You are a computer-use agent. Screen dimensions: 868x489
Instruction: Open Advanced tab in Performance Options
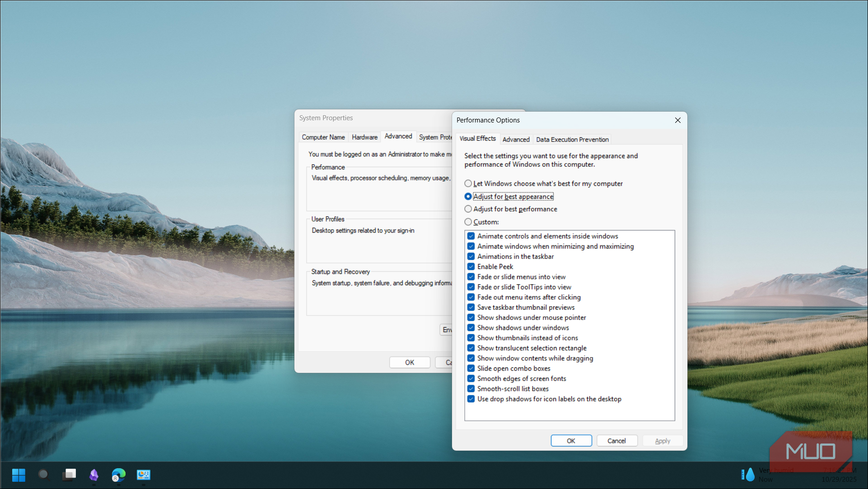click(516, 140)
